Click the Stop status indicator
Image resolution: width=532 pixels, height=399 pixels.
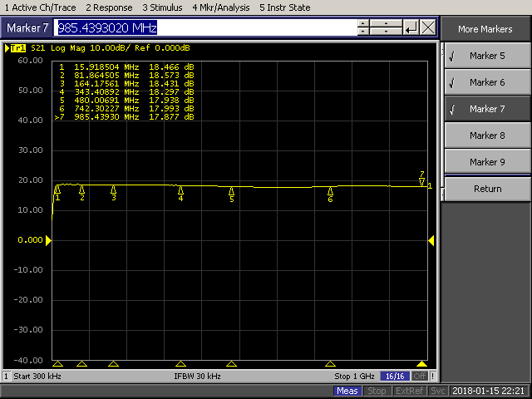[377, 391]
